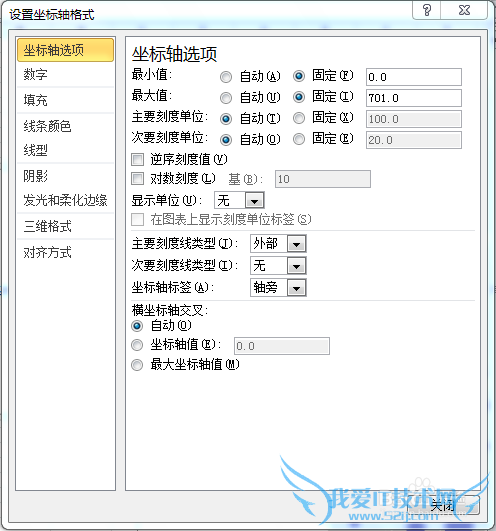Screen dimensions: 496x531
Task: Switch to the 填充 category
Action: [65, 100]
